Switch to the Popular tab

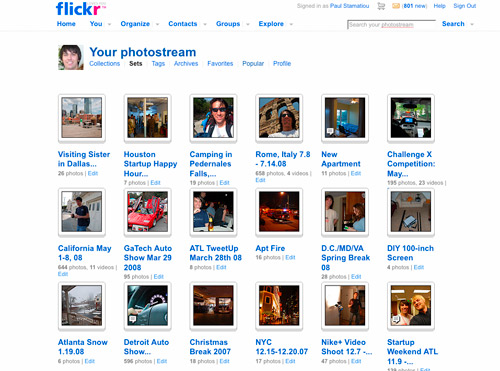253,63
